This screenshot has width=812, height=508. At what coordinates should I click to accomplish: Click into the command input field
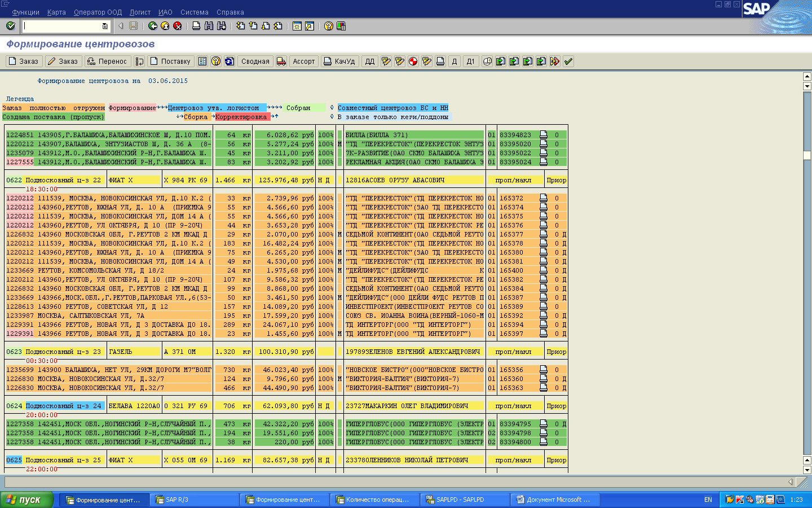coord(62,26)
